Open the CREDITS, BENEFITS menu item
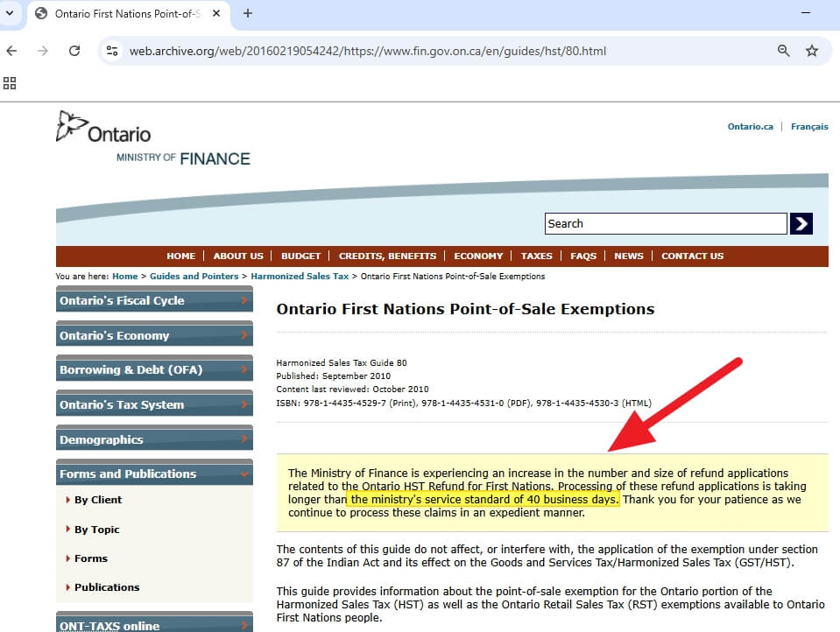Screen dimensions: 840x632 (x=387, y=256)
